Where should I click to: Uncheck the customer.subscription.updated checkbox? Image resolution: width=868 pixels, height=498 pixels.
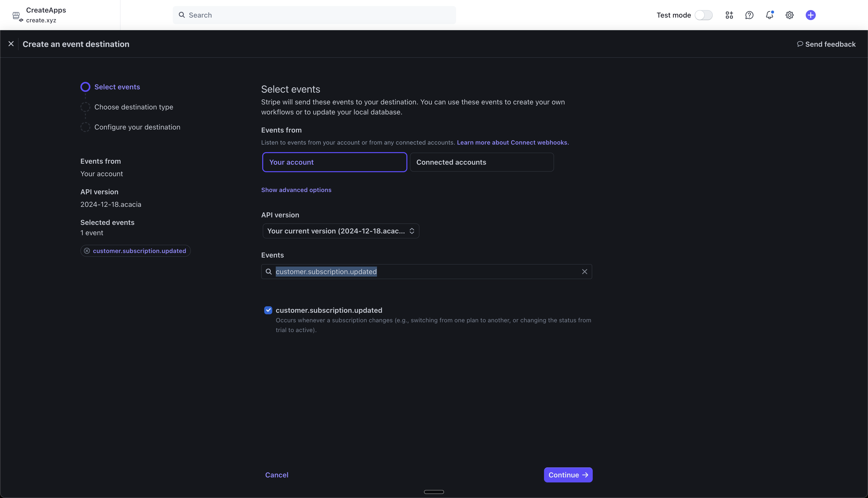pos(268,310)
